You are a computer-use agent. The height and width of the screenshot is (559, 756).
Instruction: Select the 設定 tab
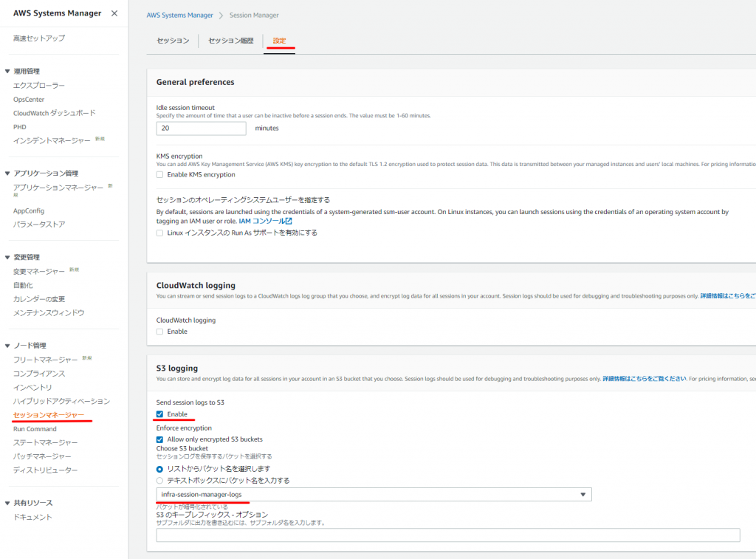click(x=279, y=41)
